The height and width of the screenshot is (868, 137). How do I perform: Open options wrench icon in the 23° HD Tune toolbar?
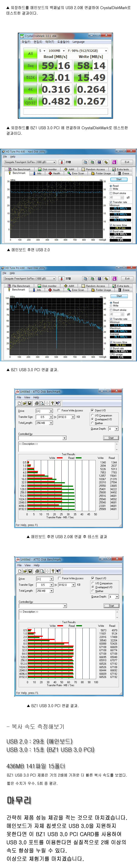click(106, 162)
